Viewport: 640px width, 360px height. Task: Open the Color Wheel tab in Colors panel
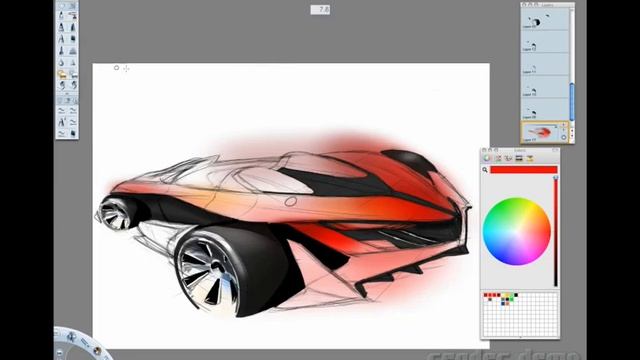pos(487,158)
